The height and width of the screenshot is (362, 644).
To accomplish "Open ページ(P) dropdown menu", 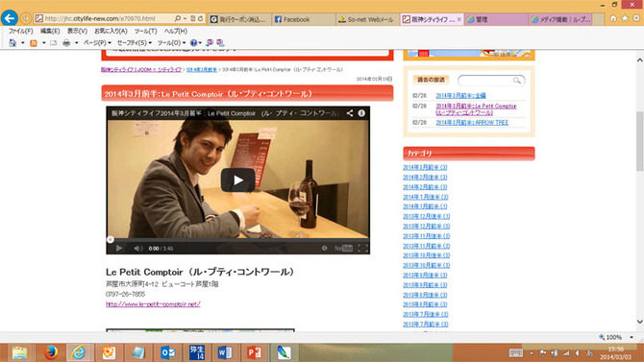I will tap(97, 42).
